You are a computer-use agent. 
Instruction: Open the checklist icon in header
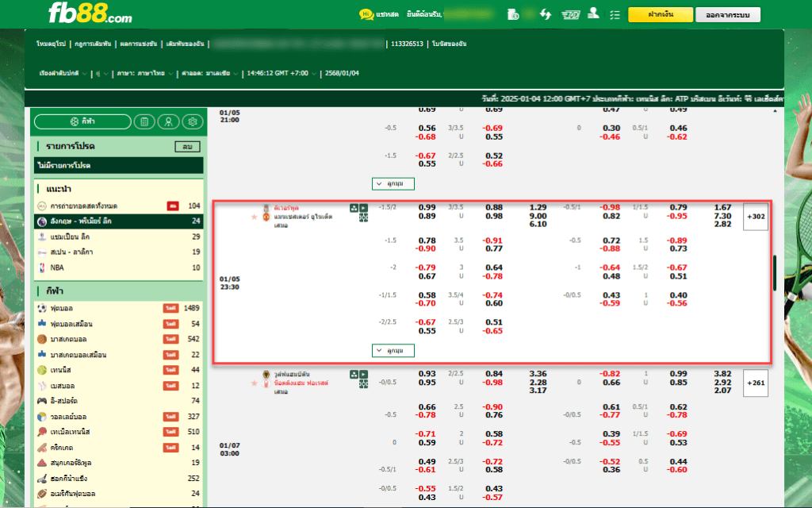tap(615, 15)
